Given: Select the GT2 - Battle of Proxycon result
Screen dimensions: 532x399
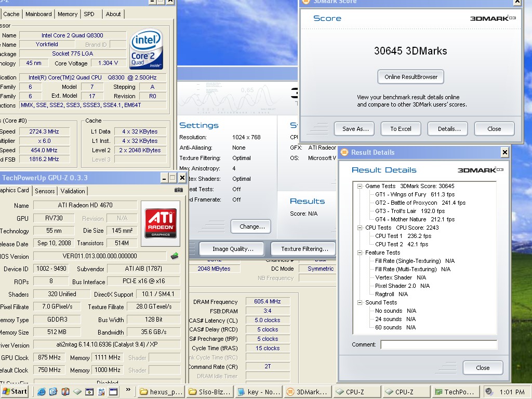Looking at the screenshot, I should point(420,203).
